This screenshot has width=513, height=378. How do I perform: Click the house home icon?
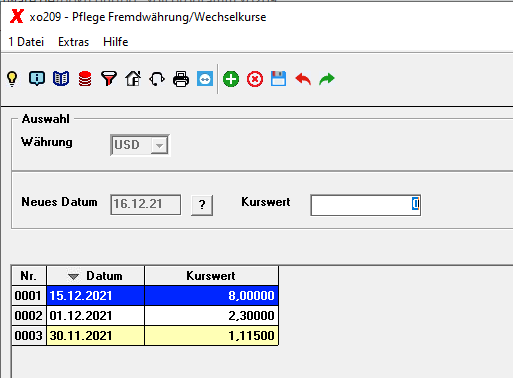(133, 79)
